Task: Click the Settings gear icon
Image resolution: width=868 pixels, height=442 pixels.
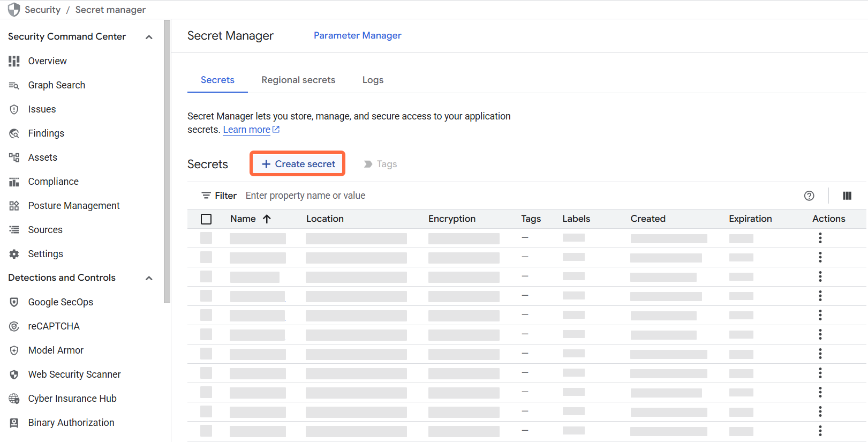Action: [x=14, y=254]
